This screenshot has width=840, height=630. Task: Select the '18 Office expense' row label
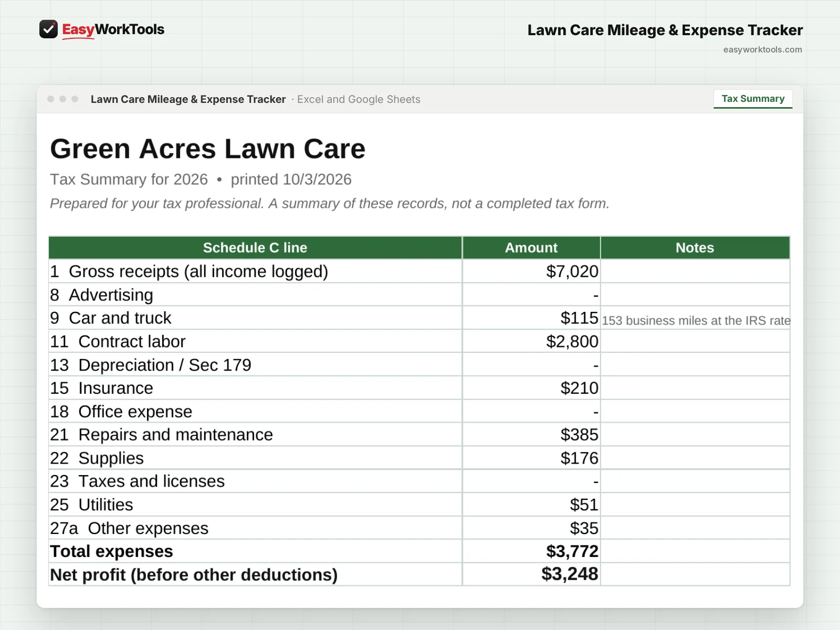[121, 412]
